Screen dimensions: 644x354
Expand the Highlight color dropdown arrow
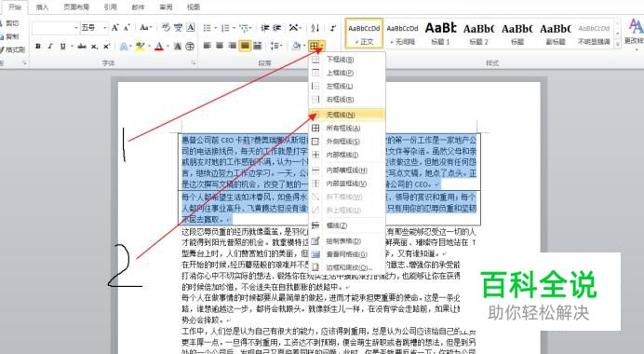[x=149, y=46]
